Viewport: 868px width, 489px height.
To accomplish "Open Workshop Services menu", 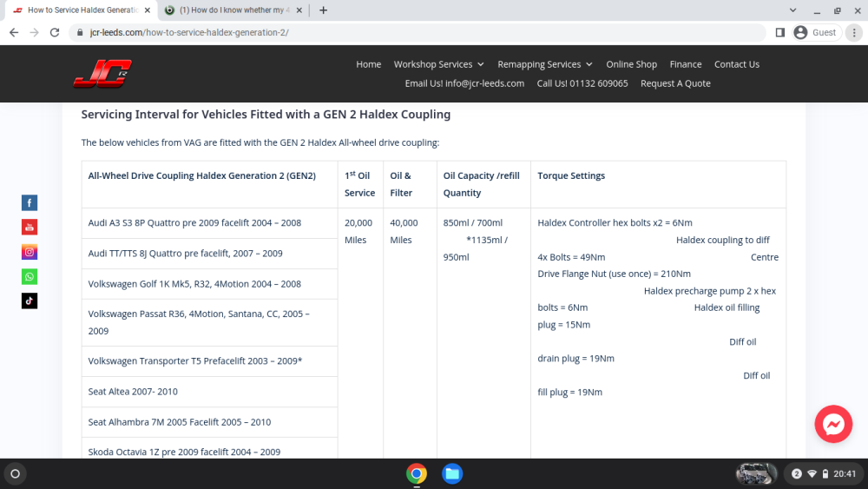I will click(x=433, y=64).
